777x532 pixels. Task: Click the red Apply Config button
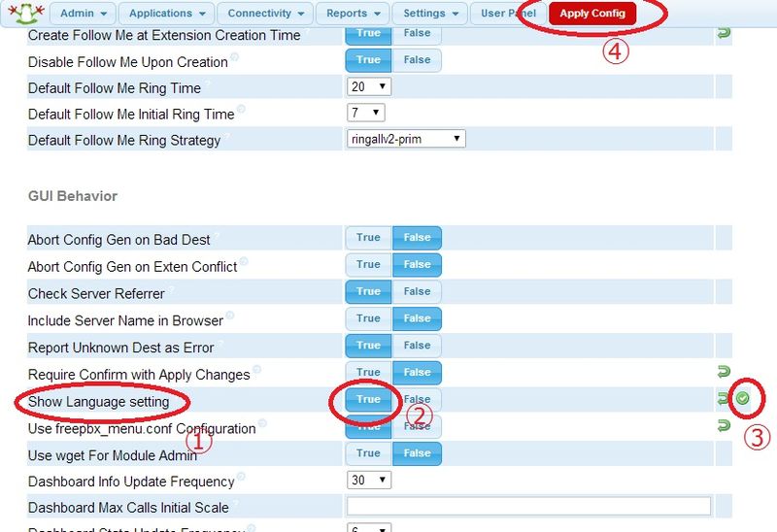[592, 14]
